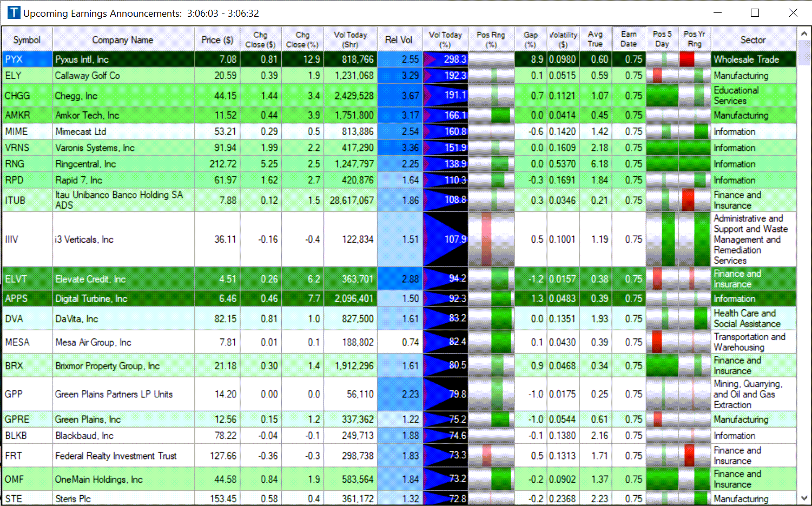Click the 107.9 Vol Today percent cell
Viewport: 812px width, 506px height.
pos(445,239)
